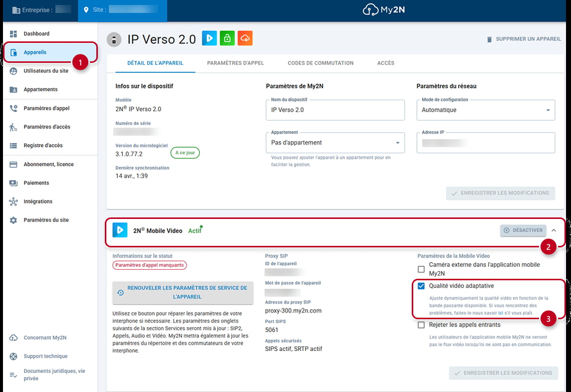Open Mode de configuration dropdown
The image size is (571, 392).
coord(486,110)
